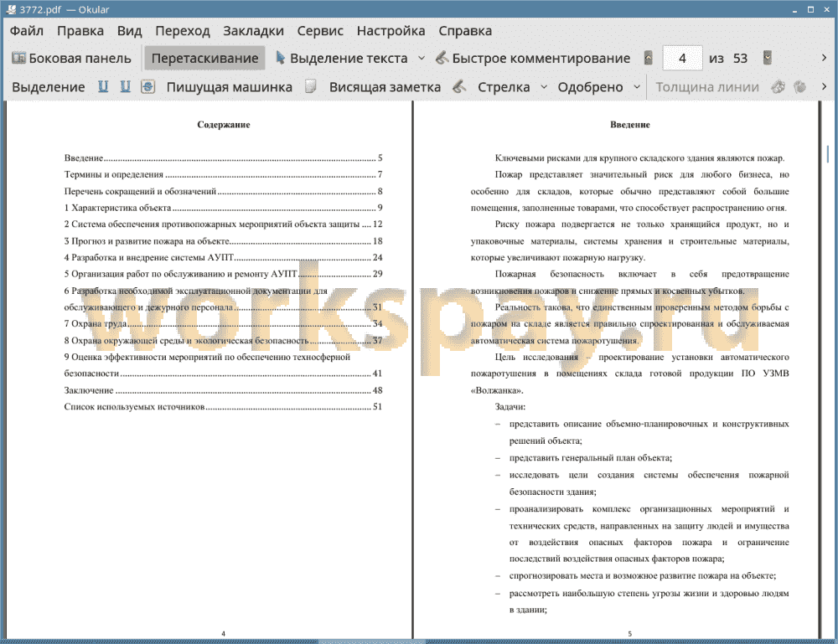838x644 pixels.
Task: Open dropdown next to Одобрено stamp
Action: (x=637, y=87)
